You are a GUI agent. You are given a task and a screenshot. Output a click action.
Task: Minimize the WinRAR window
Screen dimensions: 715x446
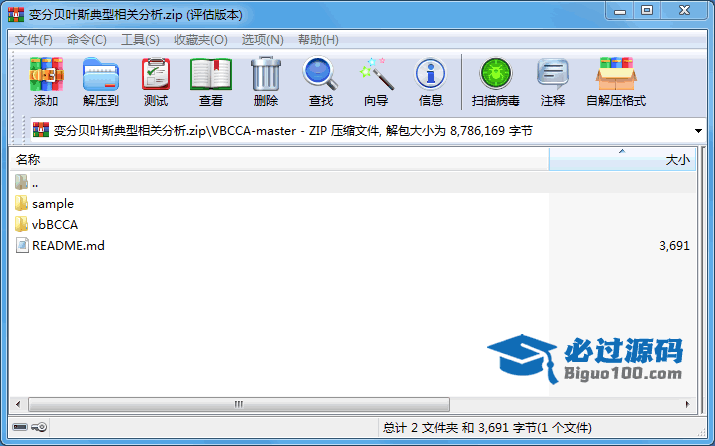point(620,11)
